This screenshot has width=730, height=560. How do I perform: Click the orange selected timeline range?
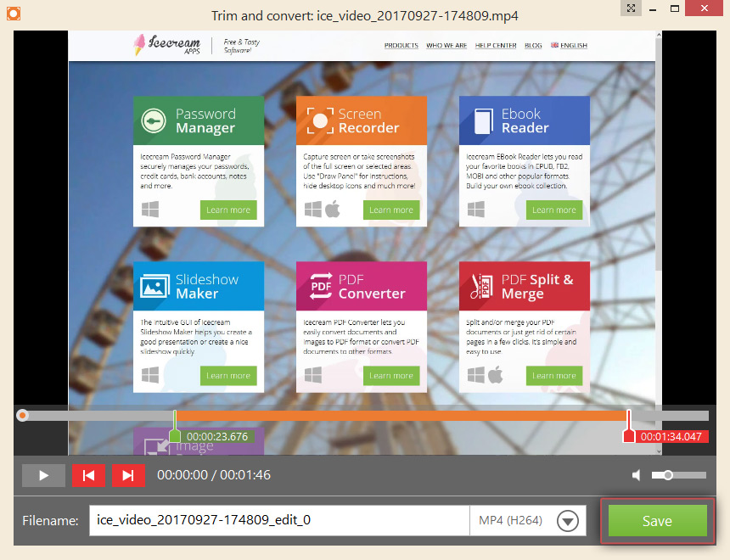[x=401, y=416]
